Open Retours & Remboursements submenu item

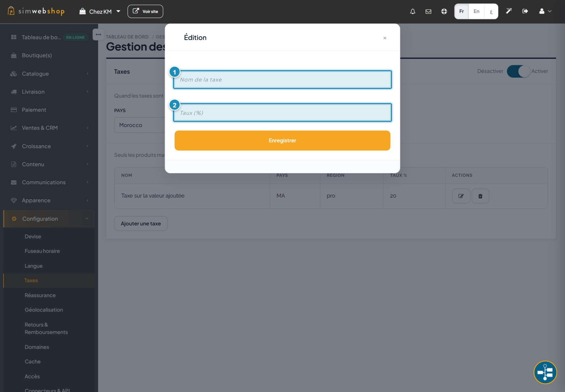46,328
